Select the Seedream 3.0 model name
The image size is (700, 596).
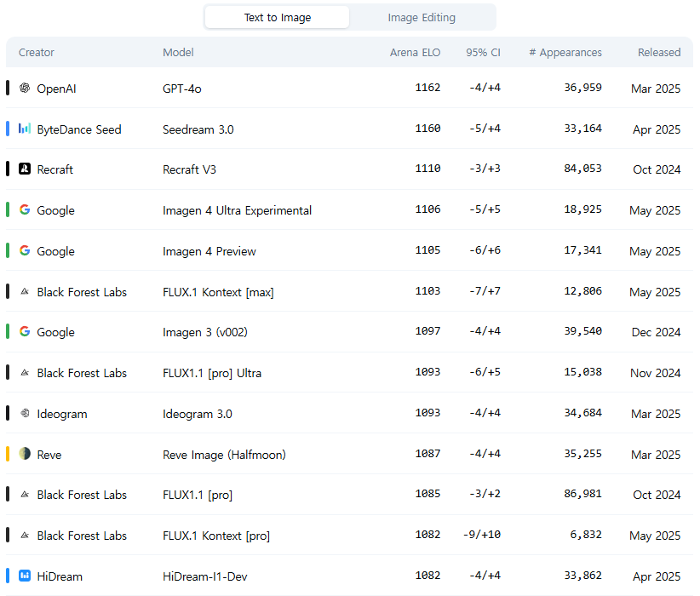(x=198, y=129)
